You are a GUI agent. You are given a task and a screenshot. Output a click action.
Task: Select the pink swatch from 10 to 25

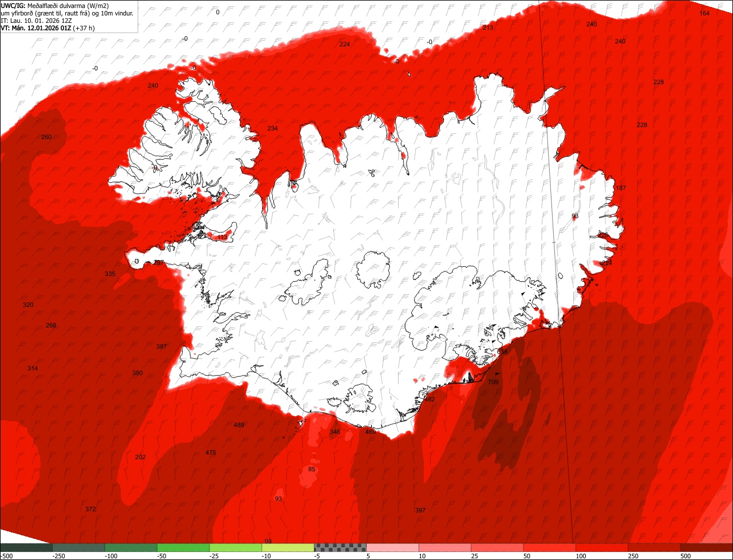(445, 547)
